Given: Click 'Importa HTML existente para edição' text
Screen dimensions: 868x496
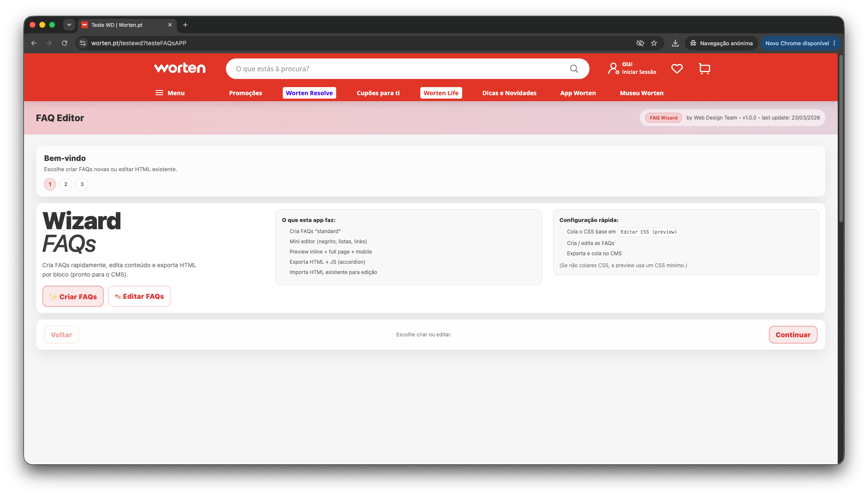Looking at the screenshot, I should point(333,272).
